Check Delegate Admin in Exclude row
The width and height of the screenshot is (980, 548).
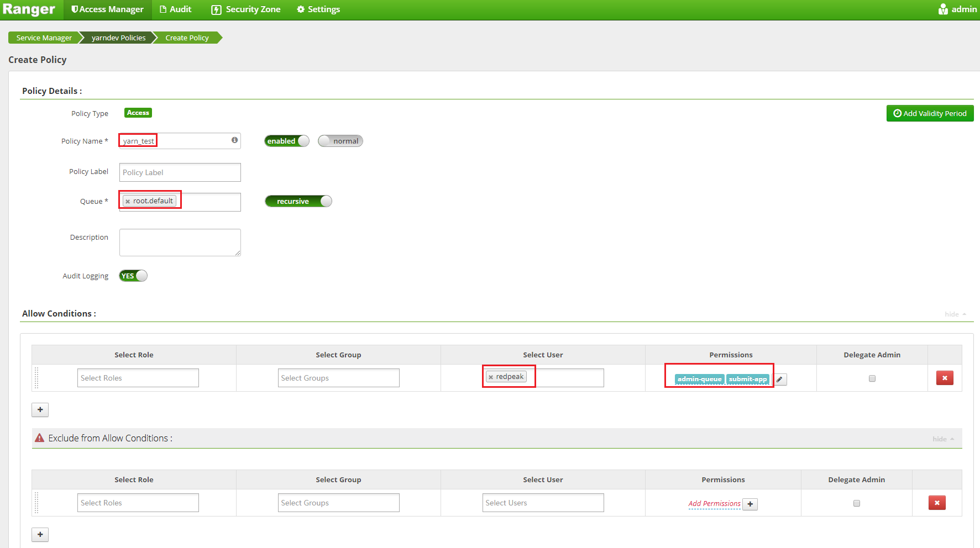pyautogui.click(x=857, y=503)
